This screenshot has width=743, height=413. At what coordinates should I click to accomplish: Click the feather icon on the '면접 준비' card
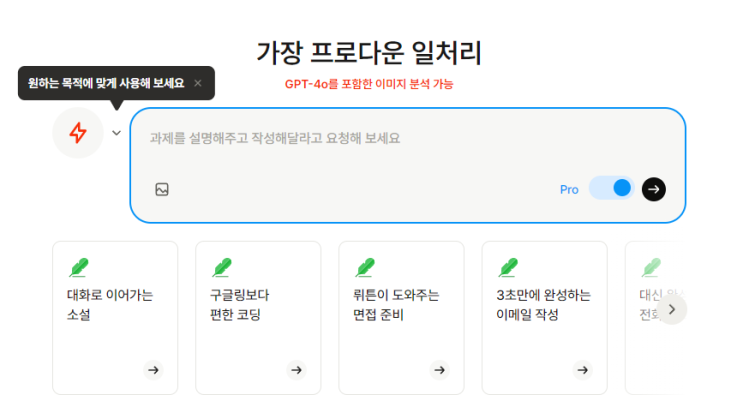click(x=365, y=268)
